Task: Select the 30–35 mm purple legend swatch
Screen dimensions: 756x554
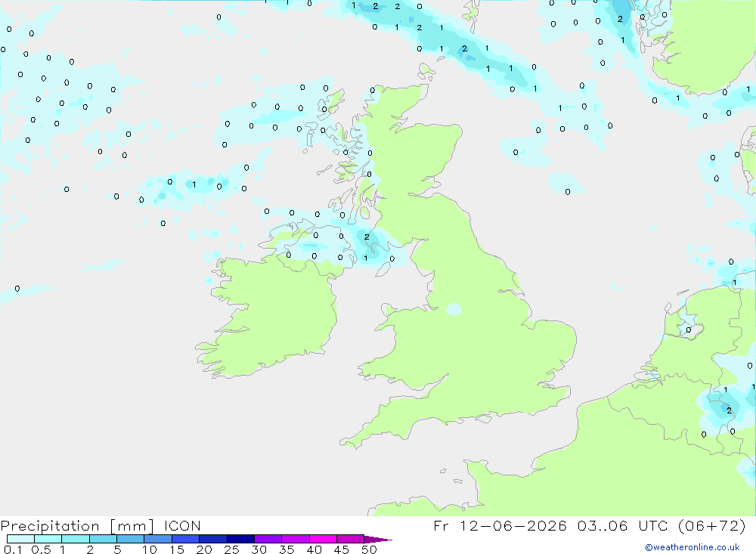Action: (x=268, y=539)
